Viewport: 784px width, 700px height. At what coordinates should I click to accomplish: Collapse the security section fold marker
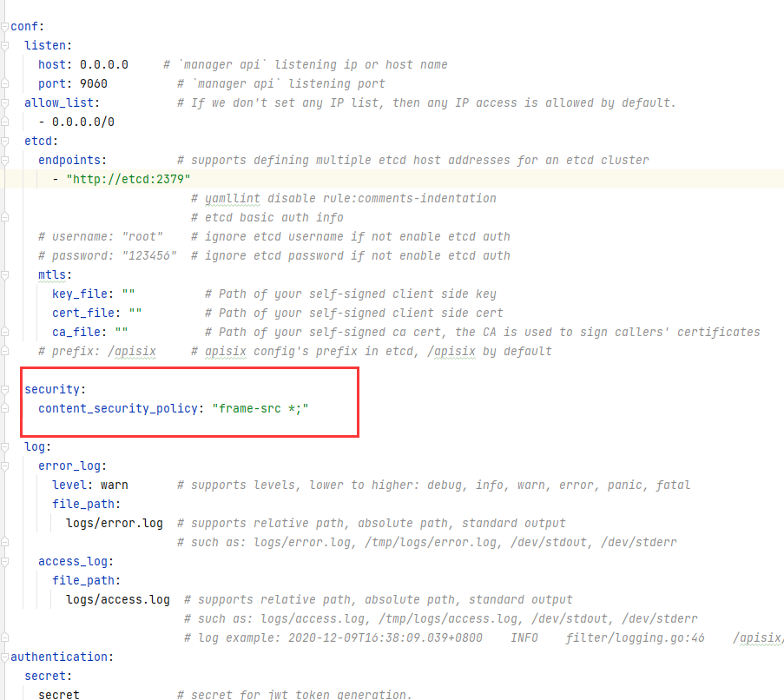pyautogui.click(x=5, y=389)
